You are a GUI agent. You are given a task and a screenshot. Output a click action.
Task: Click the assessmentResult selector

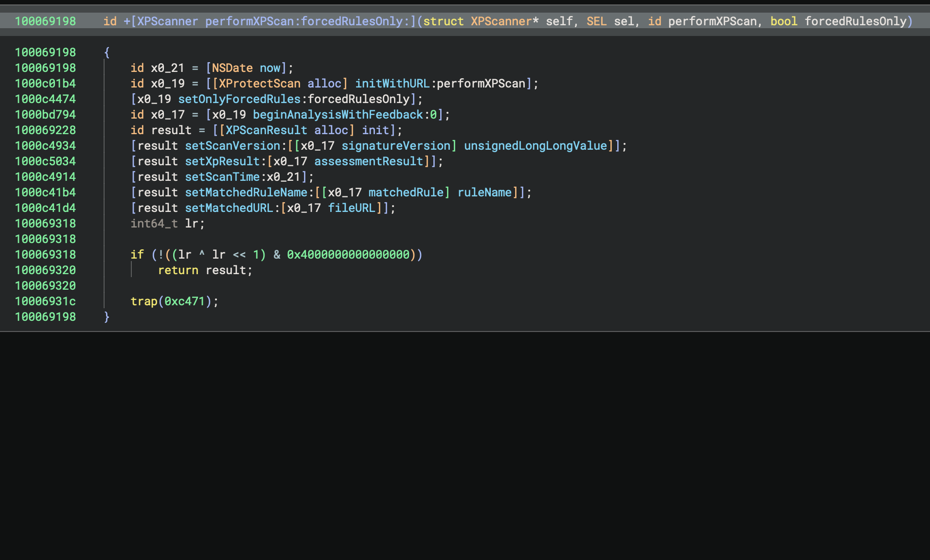[x=369, y=161]
